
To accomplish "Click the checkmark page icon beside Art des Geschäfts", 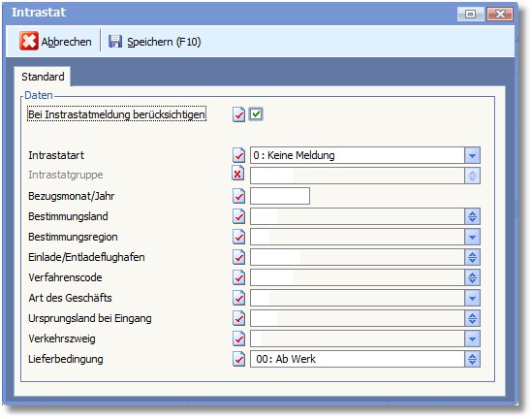I will tap(238, 298).
